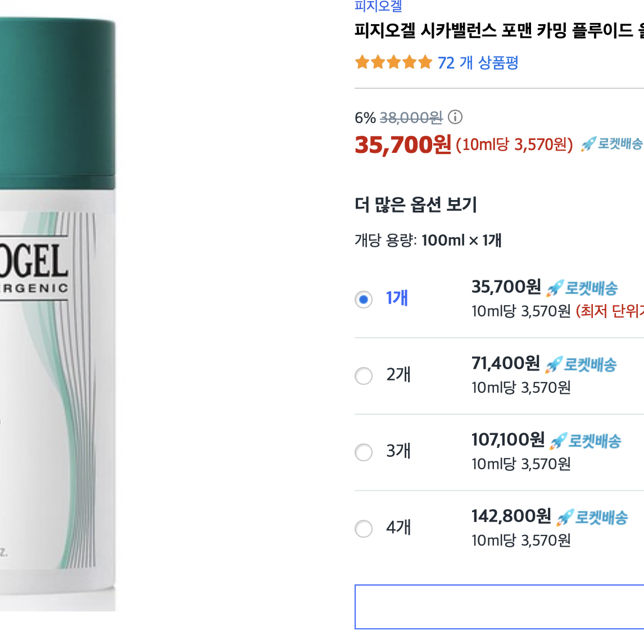The width and height of the screenshot is (644, 644).
Task: Click the info icon beside 38,000원
Action: [455, 117]
